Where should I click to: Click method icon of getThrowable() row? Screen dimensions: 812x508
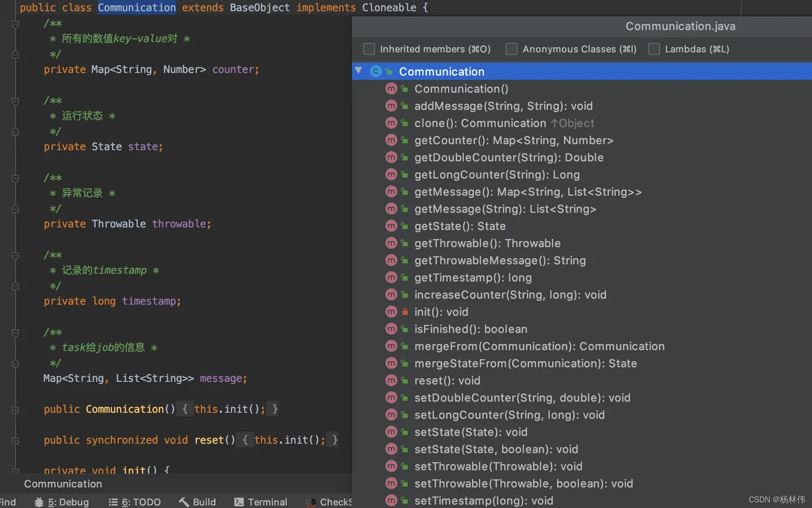click(391, 243)
